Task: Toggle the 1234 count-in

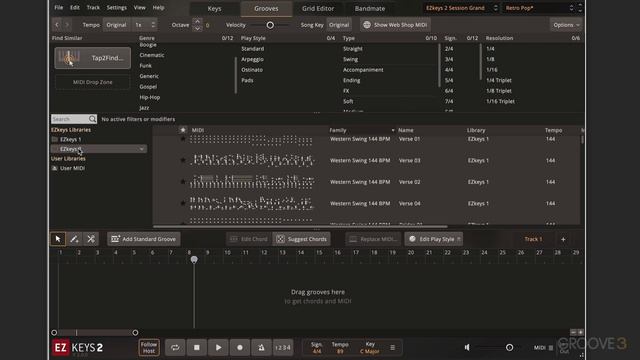Action: coord(283,347)
